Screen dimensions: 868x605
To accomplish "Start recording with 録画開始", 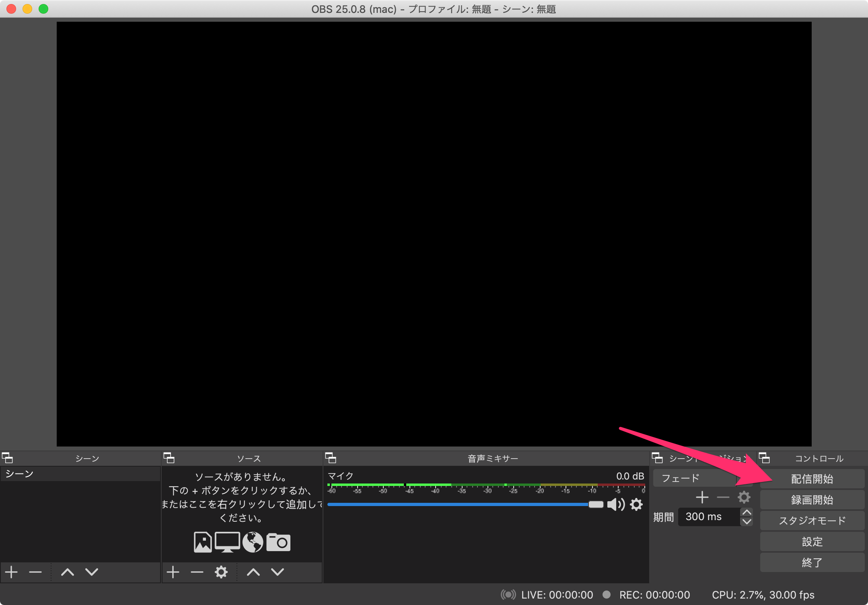I will (x=812, y=500).
